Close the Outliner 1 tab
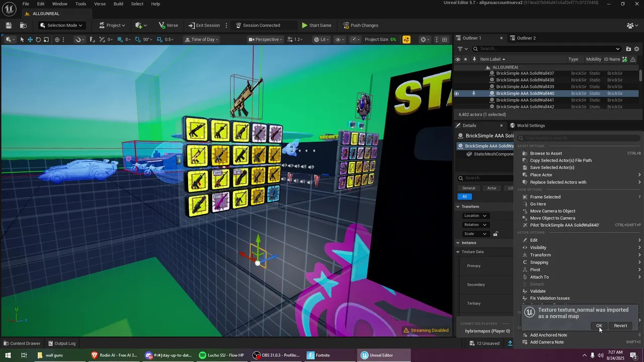The image size is (644, 362). tap(501, 38)
